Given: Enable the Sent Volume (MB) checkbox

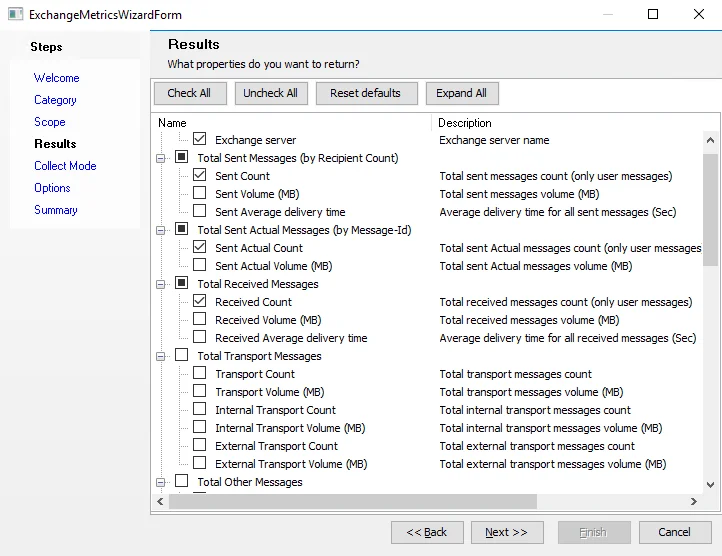Looking at the screenshot, I should click(x=199, y=193).
